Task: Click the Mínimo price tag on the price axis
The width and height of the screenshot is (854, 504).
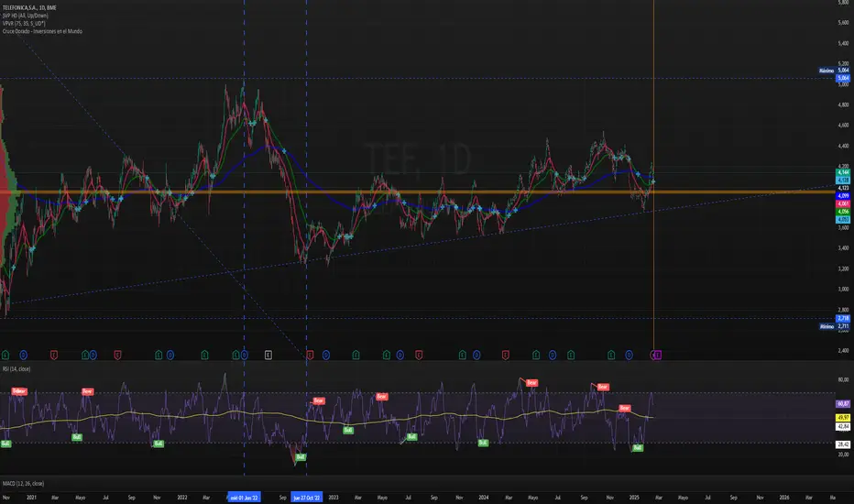Action: (827, 326)
